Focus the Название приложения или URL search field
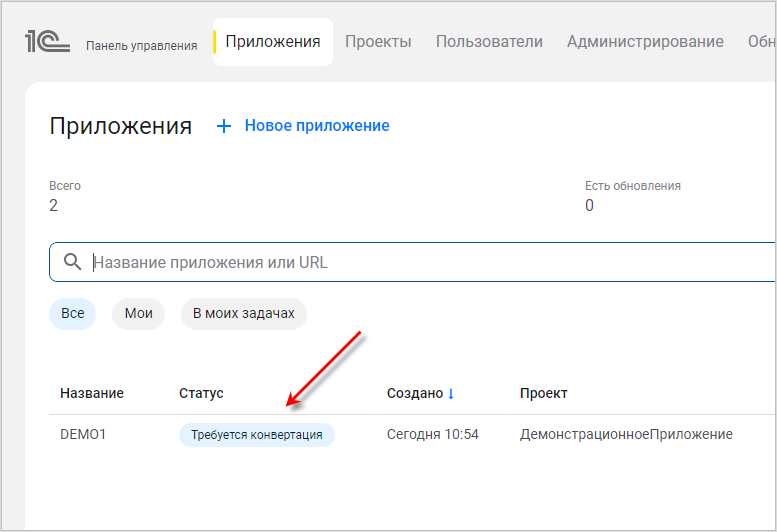777x532 pixels. tap(412, 262)
